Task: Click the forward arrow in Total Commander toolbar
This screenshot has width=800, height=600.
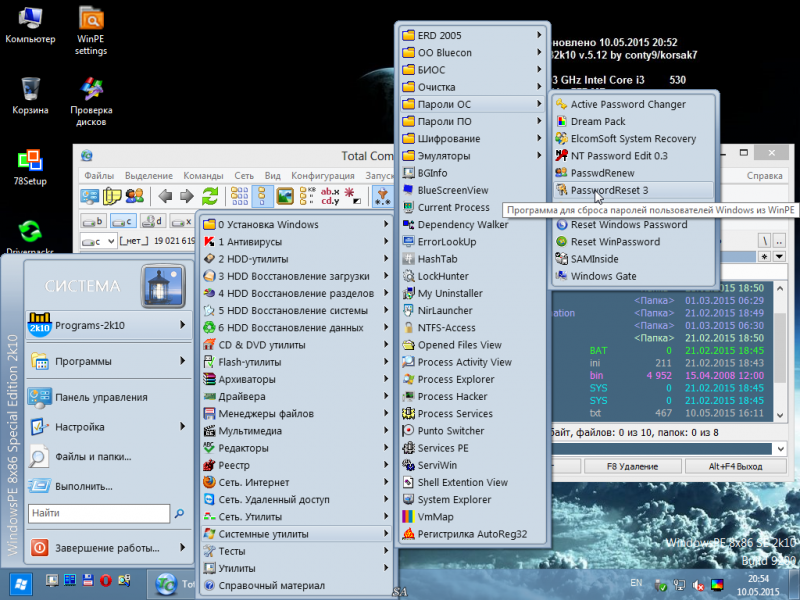Action: pos(187,196)
